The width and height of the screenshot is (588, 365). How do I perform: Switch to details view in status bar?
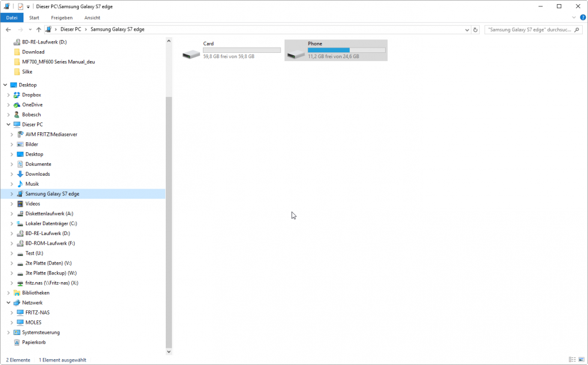pyautogui.click(x=572, y=359)
